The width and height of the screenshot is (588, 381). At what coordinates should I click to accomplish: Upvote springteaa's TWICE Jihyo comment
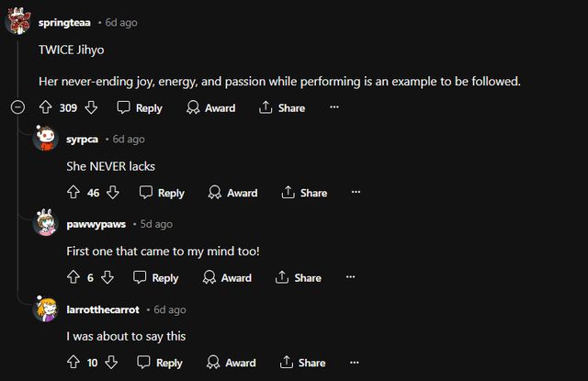tap(45, 107)
